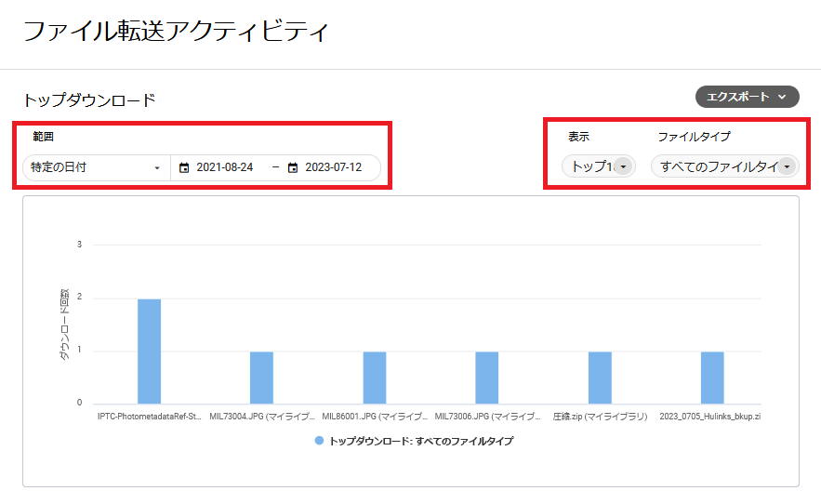Image resolution: width=821 pixels, height=504 pixels.
Task: Click the bar for MIL73006.JPG
Action: tap(487, 377)
